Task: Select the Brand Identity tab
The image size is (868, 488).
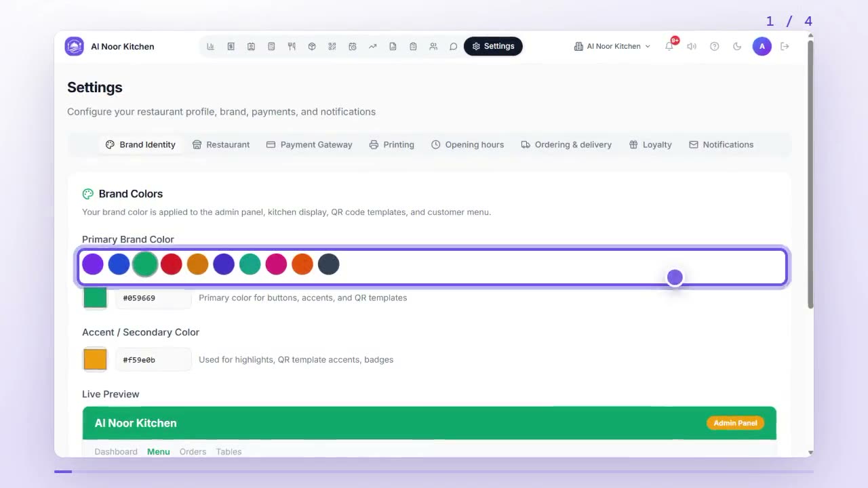Action: click(x=140, y=144)
